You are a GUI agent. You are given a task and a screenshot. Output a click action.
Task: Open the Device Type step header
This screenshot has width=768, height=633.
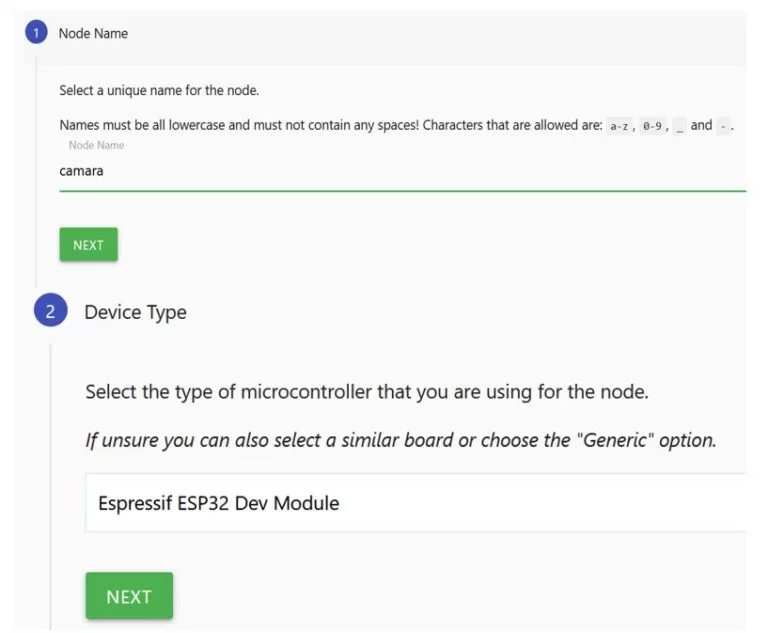(135, 312)
